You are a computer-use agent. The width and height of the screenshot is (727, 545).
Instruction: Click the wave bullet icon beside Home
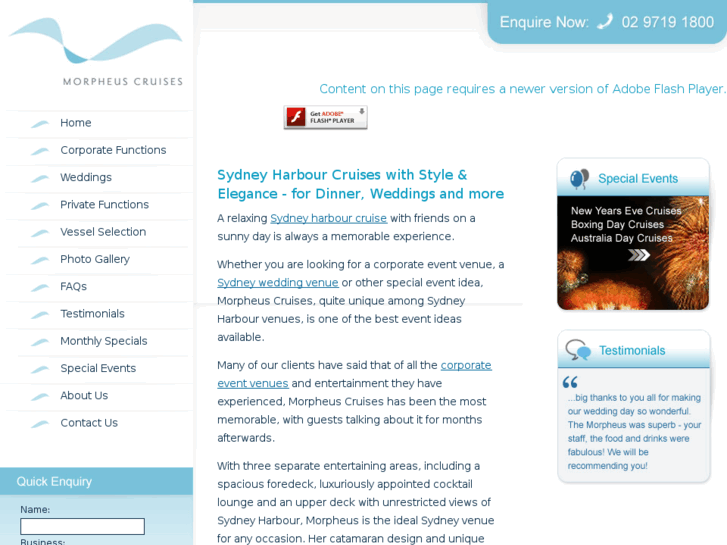coord(40,123)
